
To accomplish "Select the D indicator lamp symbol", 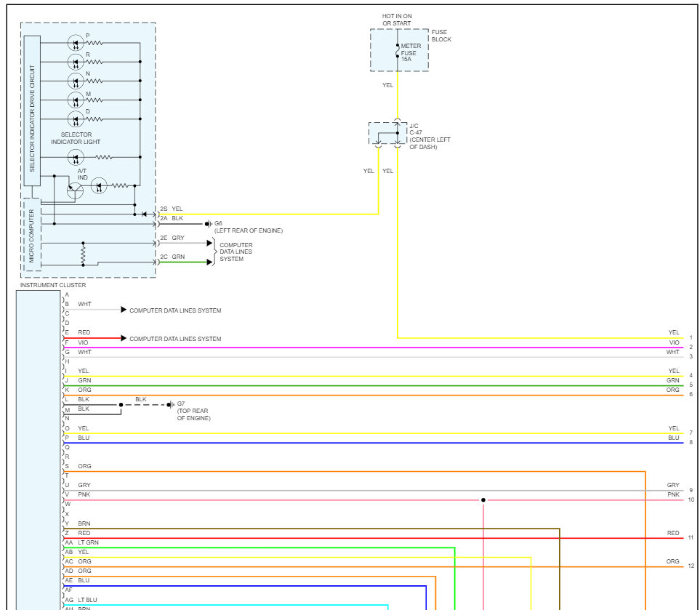I will (76, 119).
